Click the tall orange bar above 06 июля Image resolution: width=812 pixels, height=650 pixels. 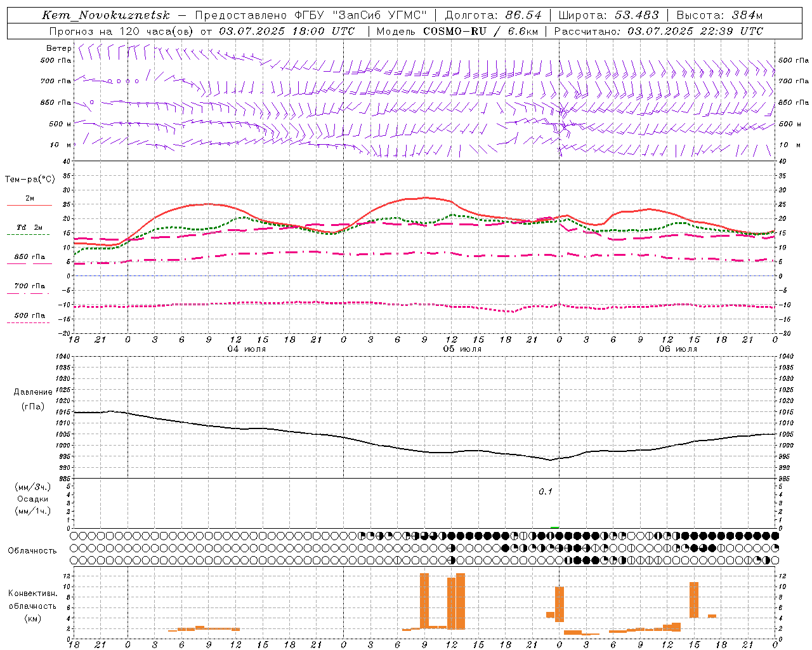[694, 600]
